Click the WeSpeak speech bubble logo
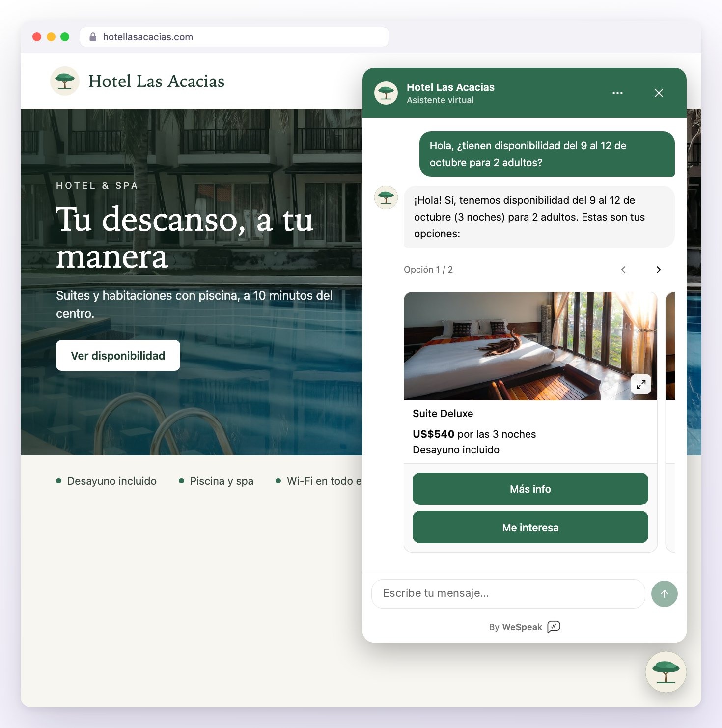The image size is (722, 728). pyautogui.click(x=554, y=627)
